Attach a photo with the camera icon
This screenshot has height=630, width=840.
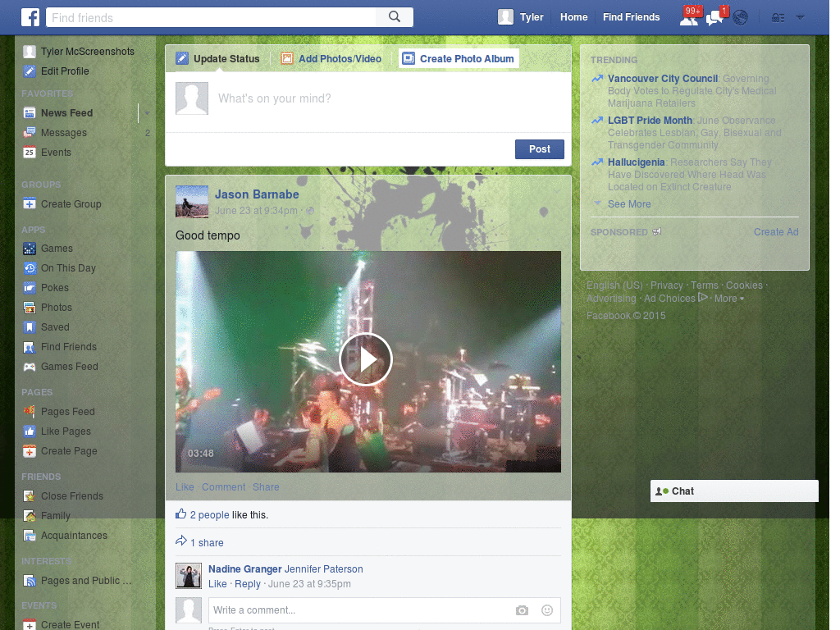tap(522, 610)
